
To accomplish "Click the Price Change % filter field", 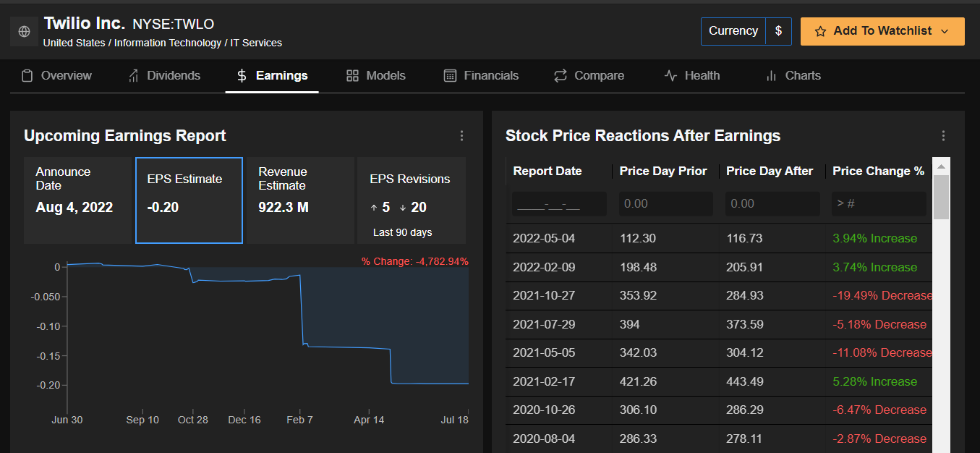I will point(879,204).
